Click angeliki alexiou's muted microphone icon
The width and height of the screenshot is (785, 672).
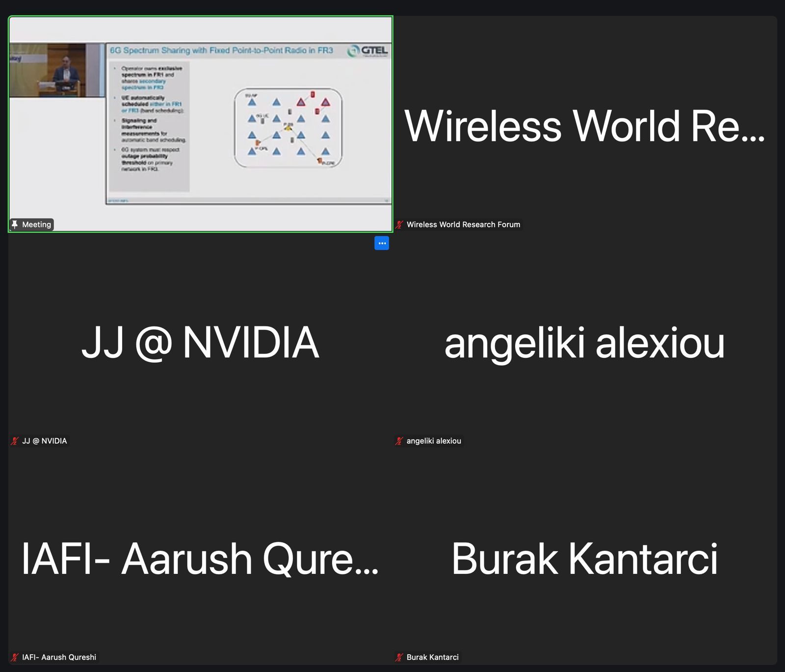click(x=400, y=441)
